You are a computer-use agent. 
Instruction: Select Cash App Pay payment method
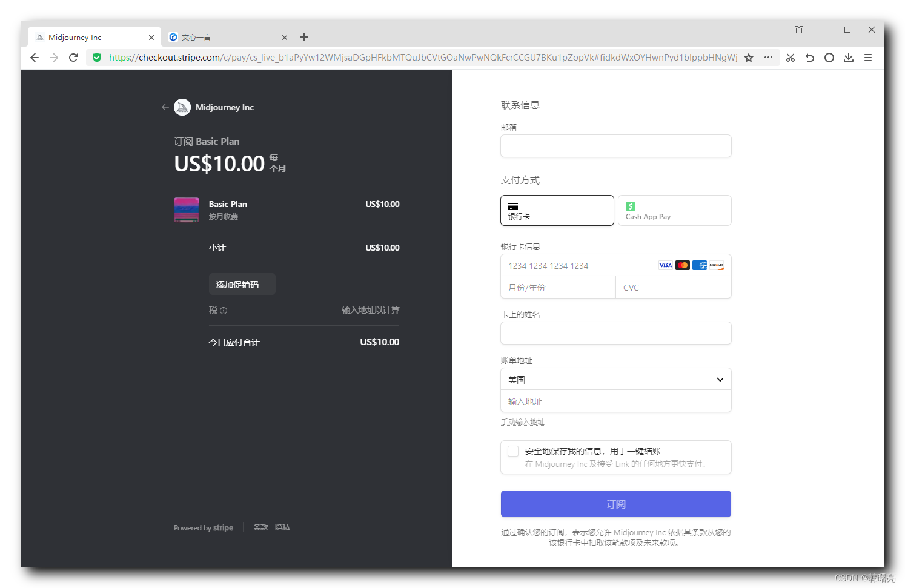tap(675, 210)
